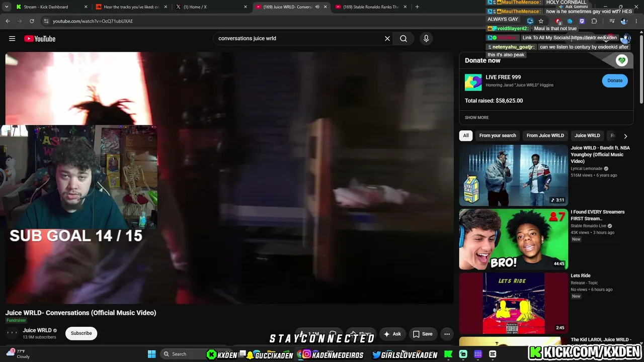Screen dimensions: 644x362
Task: Open I Found EVERY Streamers FIRST Stream title
Action: pos(598,215)
